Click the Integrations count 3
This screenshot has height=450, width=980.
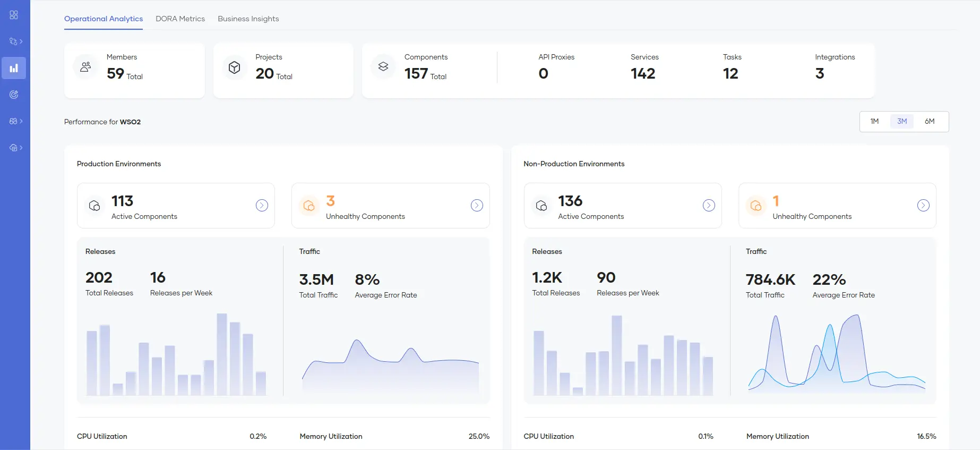[x=820, y=73]
